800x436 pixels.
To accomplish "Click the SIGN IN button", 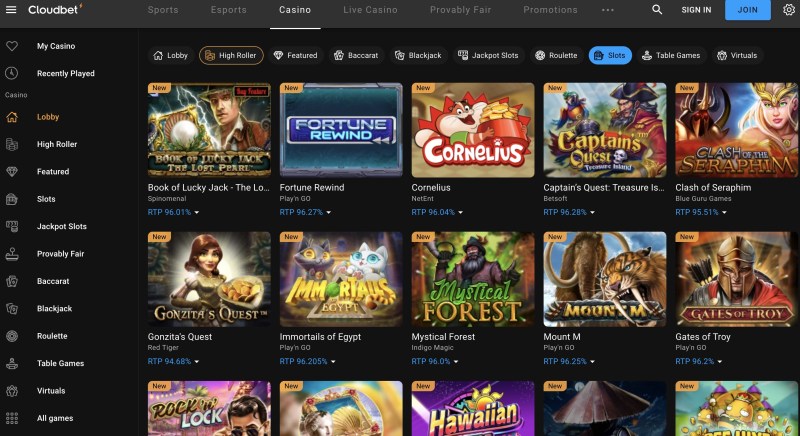I will (696, 10).
